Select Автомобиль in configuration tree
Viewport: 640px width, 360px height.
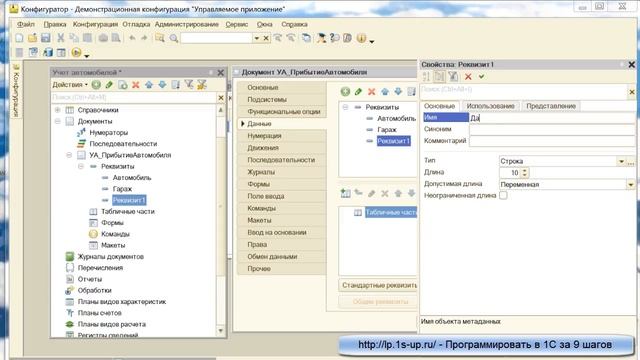point(132,178)
